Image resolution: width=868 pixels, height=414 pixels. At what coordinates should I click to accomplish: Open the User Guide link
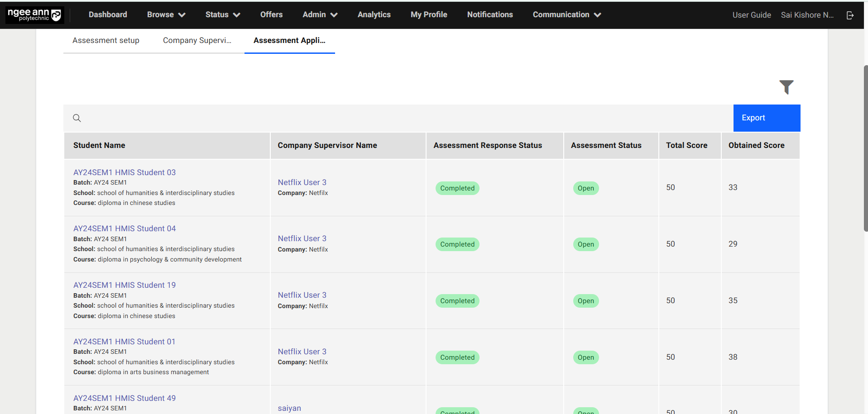[751, 15]
